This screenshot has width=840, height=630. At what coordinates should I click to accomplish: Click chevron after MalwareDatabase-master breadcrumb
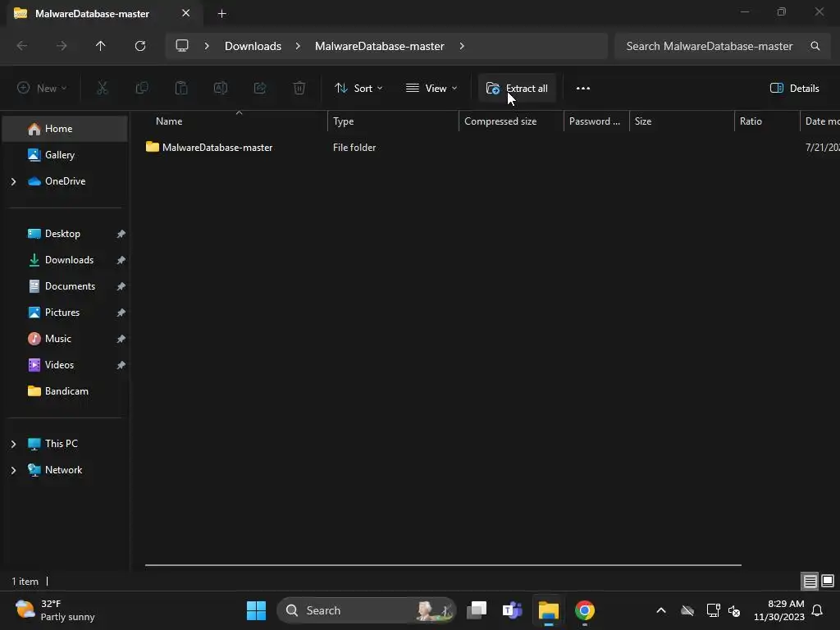click(x=462, y=46)
